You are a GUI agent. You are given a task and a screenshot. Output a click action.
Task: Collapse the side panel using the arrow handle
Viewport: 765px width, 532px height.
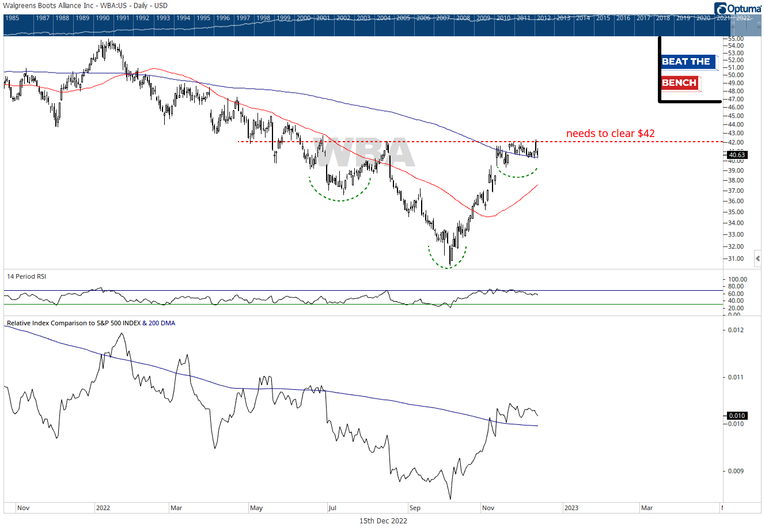pos(758,259)
